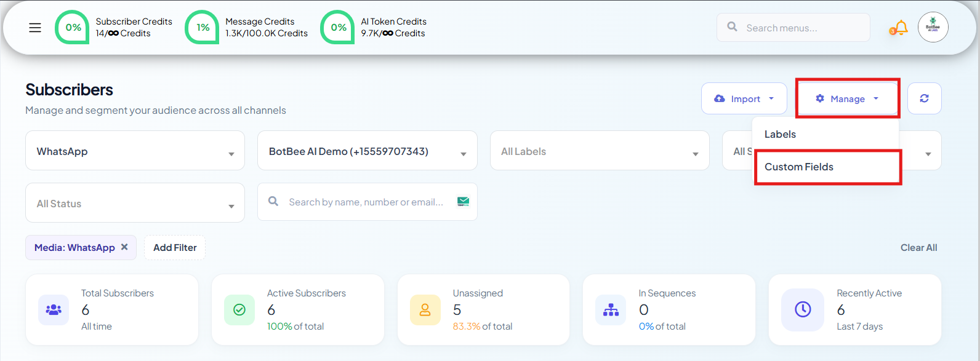
Task: Open the Import dropdown button
Action: tap(744, 98)
